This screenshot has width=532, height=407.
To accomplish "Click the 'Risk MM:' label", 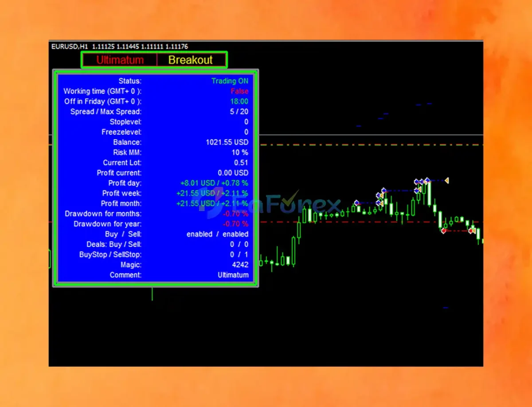I will tap(127, 152).
